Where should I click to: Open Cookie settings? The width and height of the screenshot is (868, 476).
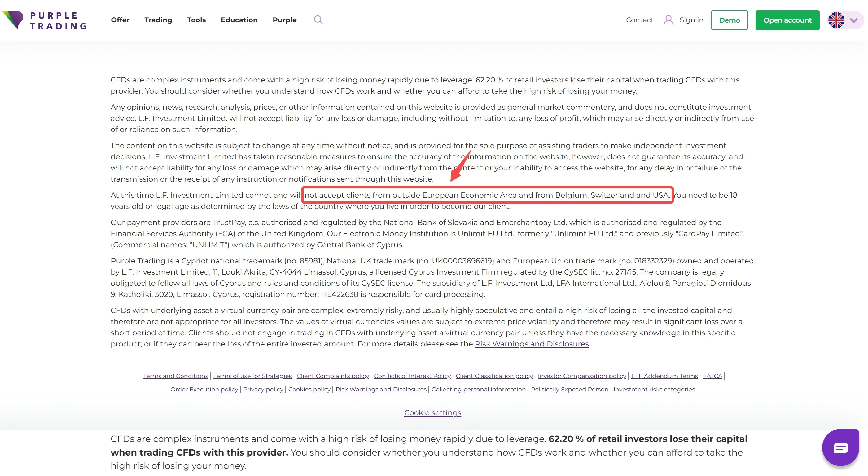[x=433, y=412]
